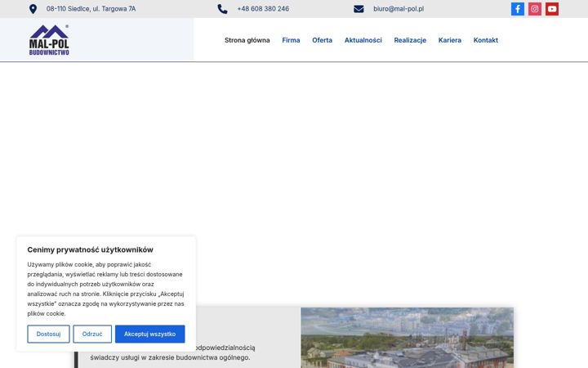
Task: Click the envelope email icon
Action: point(359,9)
